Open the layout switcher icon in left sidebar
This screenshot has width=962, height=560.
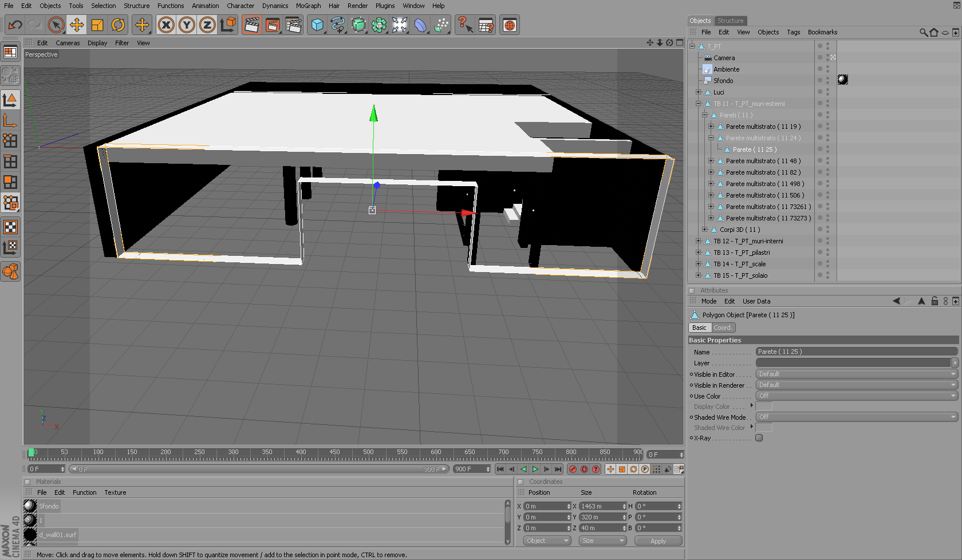coord(10,53)
